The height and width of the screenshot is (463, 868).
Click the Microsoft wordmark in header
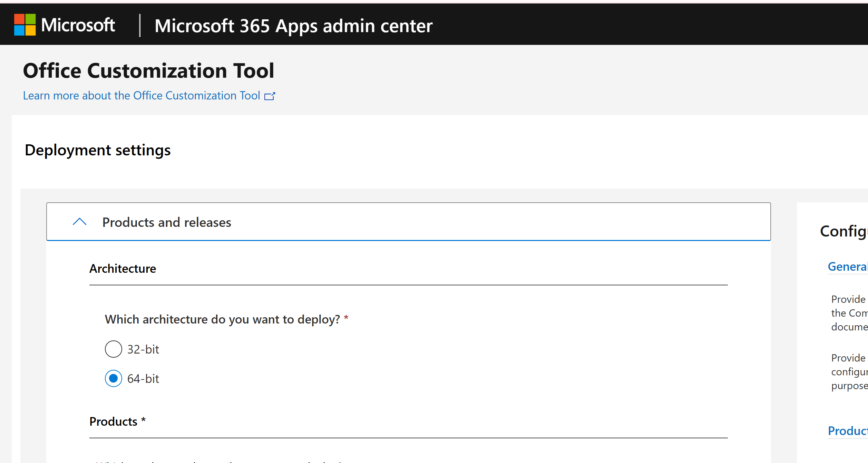click(78, 25)
